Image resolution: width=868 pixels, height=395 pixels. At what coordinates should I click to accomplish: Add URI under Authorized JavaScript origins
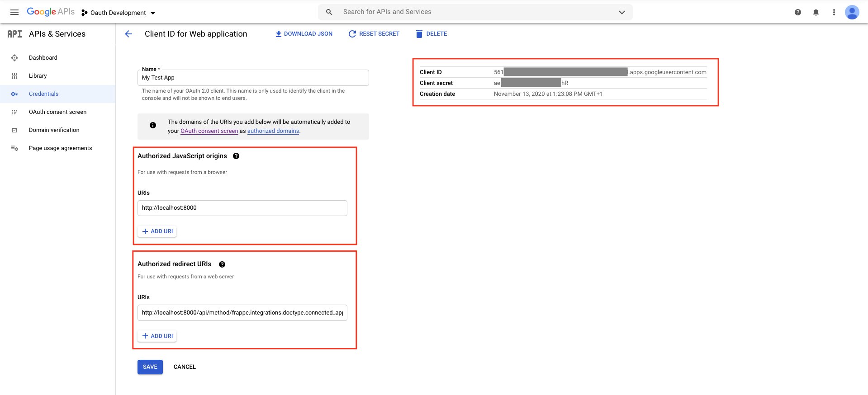point(157,231)
